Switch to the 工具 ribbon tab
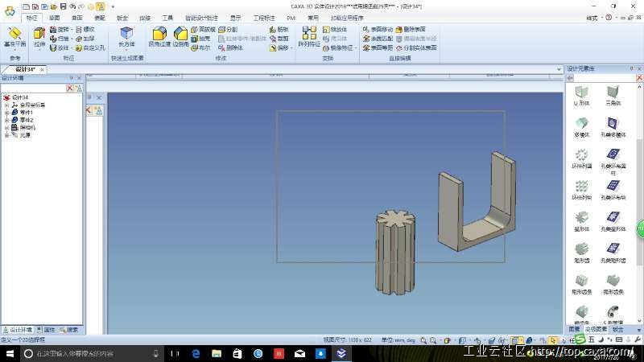This screenshot has width=644, height=362. pos(167,18)
